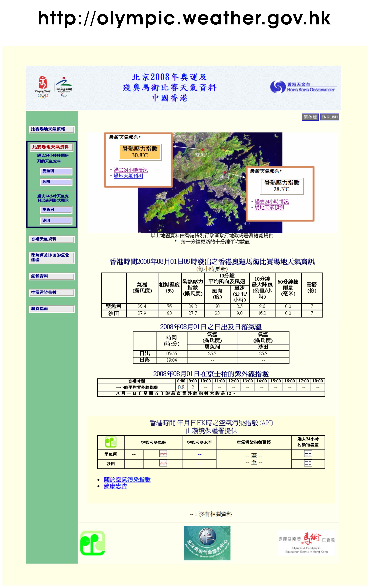Select 沙田 under the table format section

click(x=56, y=221)
